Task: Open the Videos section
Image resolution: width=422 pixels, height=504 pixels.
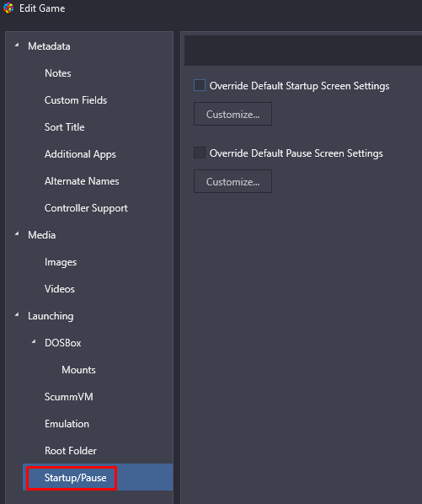Action: coord(60,289)
